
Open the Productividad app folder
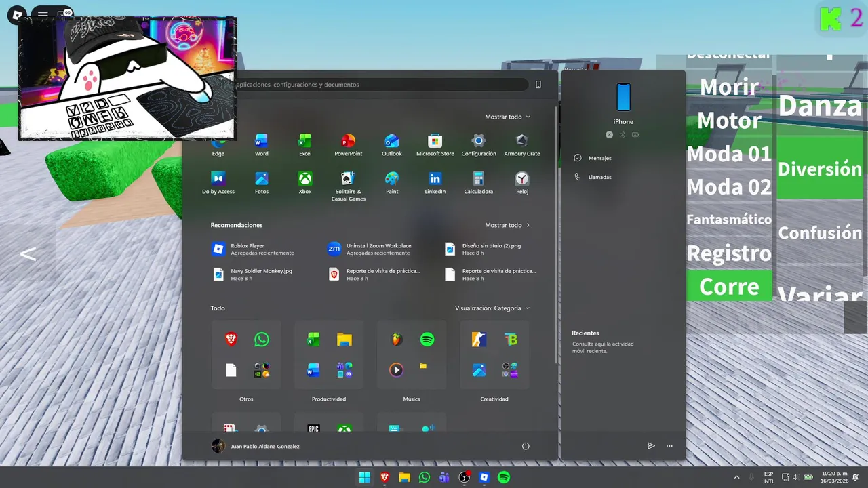click(329, 355)
